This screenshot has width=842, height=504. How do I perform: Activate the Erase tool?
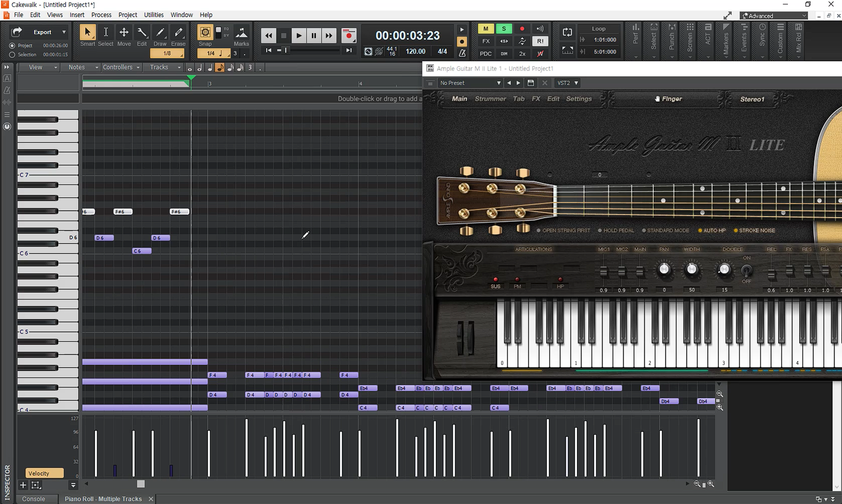(178, 33)
